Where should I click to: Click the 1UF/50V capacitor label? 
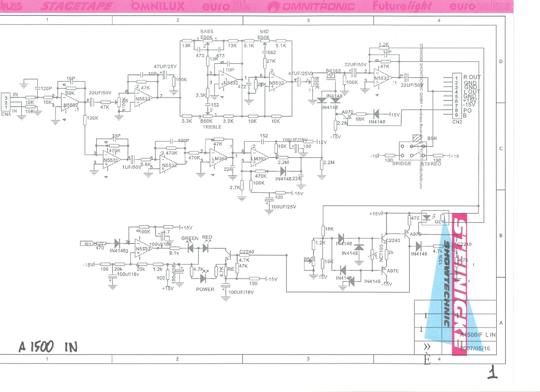(x=132, y=167)
